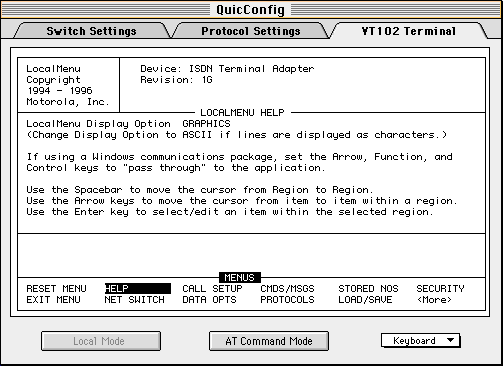Choose DATA OPTS menu item
The width and height of the screenshot is (503, 366).
(209, 300)
